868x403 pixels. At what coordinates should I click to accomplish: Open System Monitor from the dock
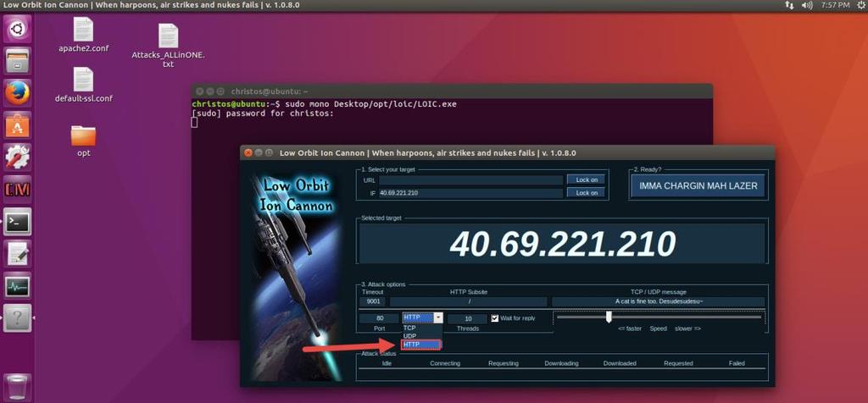pyautogui.click(x=17, y=286)
